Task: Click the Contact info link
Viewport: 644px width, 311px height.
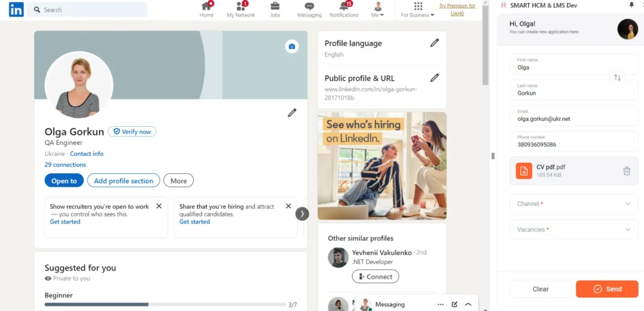Action: click(86, 154)
